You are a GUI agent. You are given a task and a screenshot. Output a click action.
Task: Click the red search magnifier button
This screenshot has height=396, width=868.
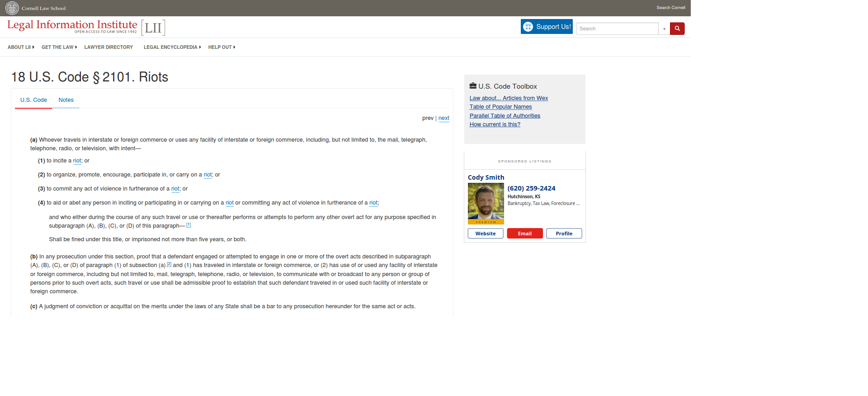tap(677, 29)
